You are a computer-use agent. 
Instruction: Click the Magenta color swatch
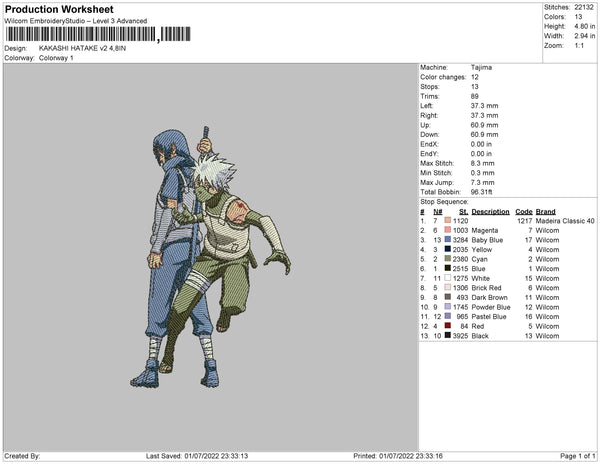(x=450, y=230)
